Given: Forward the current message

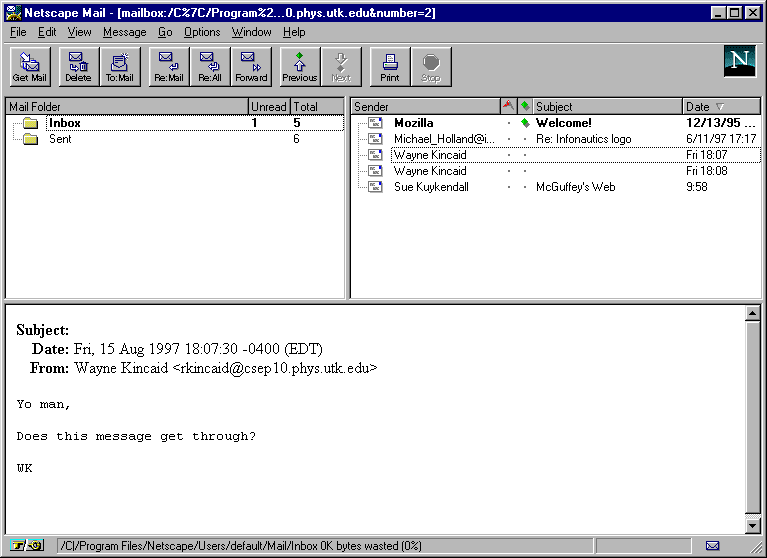Looking at the screenshot, I should [x=251, y=66].
